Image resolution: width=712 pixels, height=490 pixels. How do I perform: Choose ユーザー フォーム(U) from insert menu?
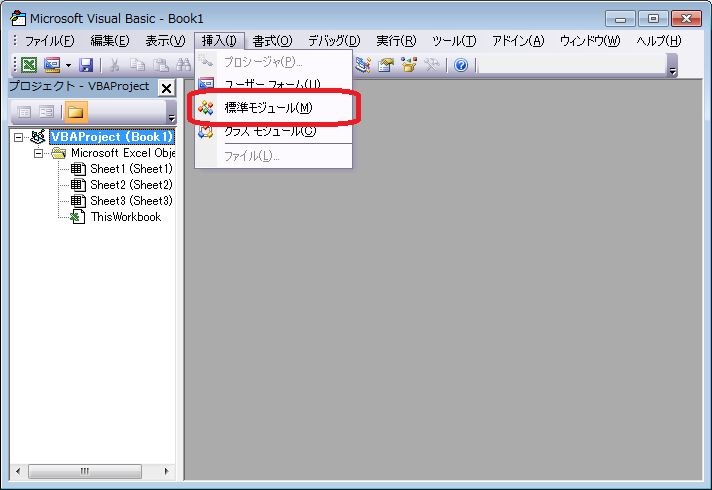[274, 84]
